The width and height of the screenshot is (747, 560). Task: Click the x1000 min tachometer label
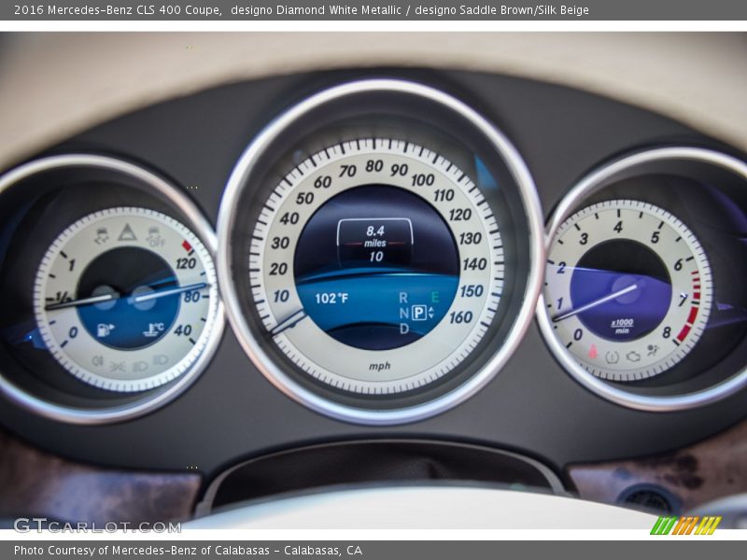pyautogui.click(x=622, y=326)
